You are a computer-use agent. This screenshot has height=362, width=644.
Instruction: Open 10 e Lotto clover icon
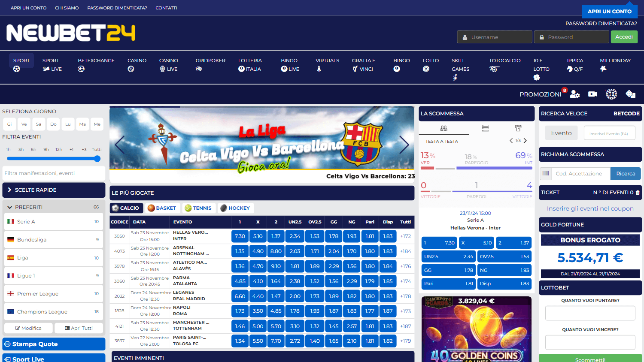click(x=537, y=78)
